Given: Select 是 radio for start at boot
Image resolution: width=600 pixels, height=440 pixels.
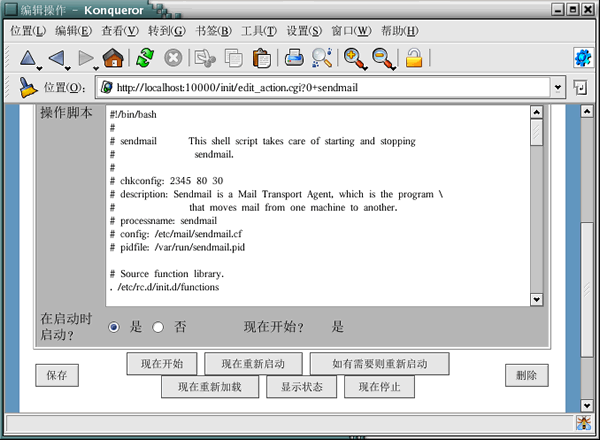Looking at the screenshot, I should tap(114, 327).
